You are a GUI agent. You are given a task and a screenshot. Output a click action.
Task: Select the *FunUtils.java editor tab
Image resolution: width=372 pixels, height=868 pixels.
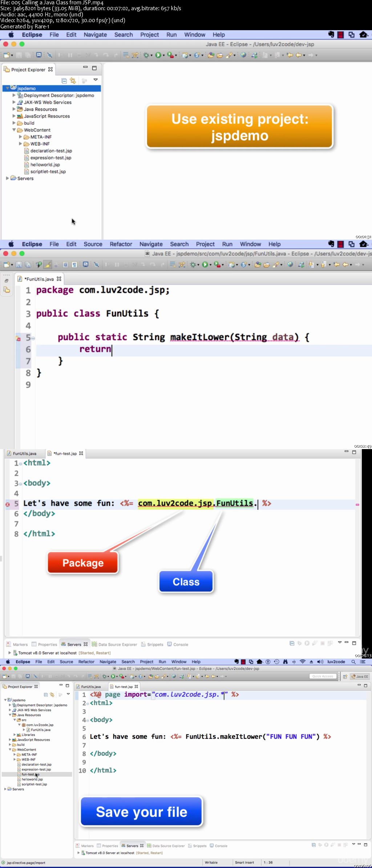click(39, 279)
